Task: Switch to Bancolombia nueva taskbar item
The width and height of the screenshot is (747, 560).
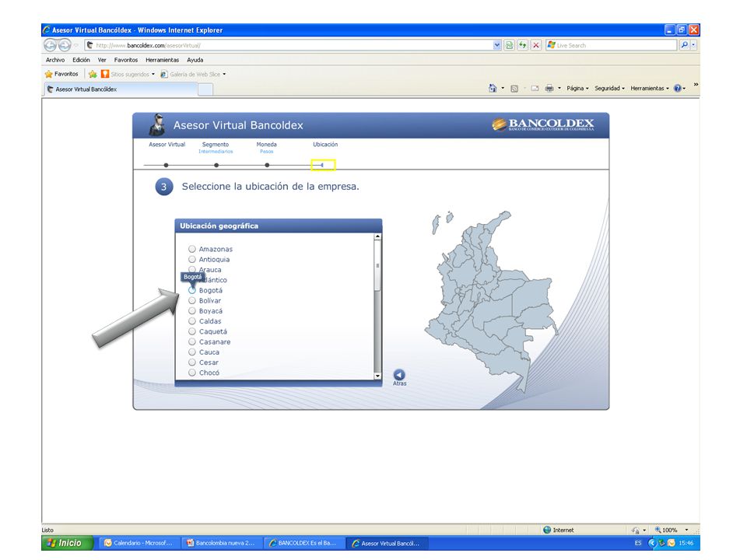Action: [x=222, y=543]
